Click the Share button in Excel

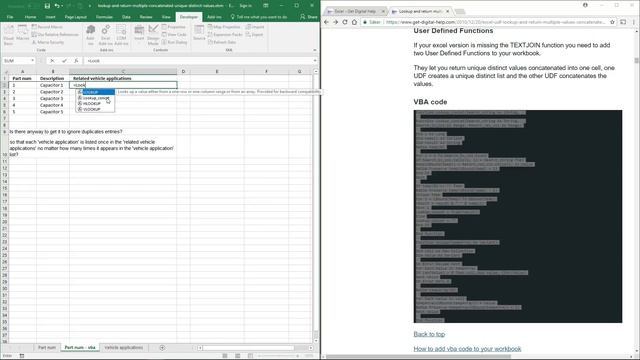309,17
